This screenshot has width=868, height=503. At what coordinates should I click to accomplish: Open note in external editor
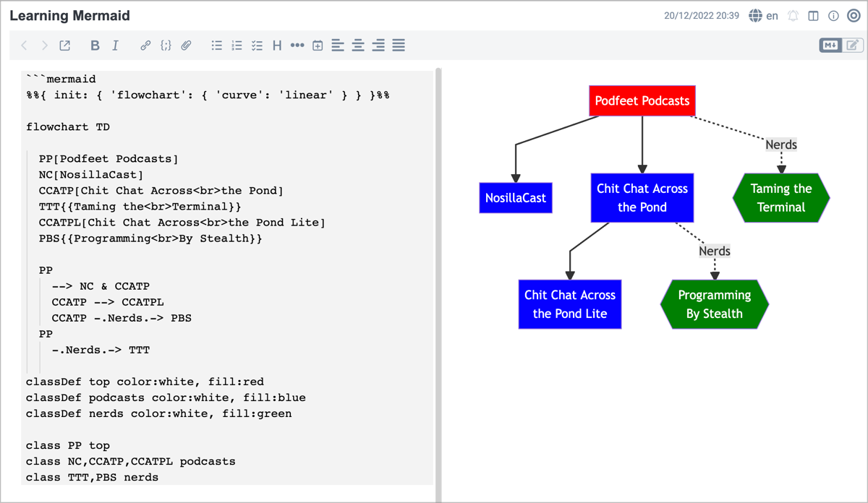[x=64, y=46]
